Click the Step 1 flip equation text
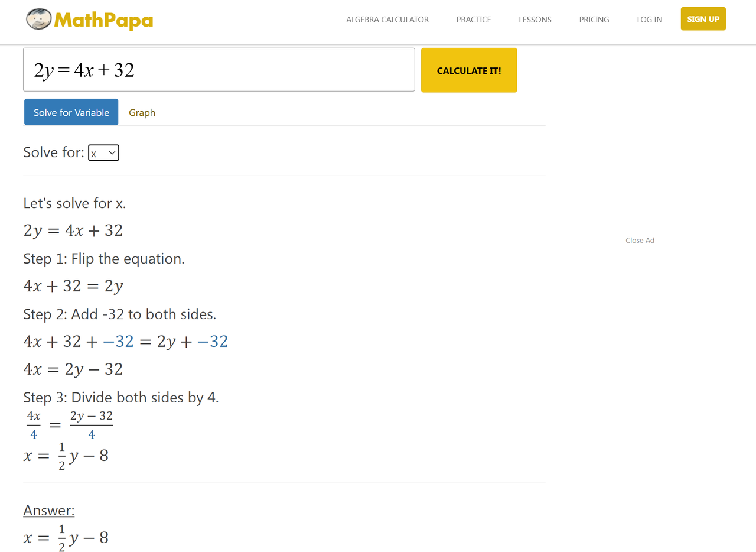Screen dimensions: 756x552 click(x=104, y=259)
